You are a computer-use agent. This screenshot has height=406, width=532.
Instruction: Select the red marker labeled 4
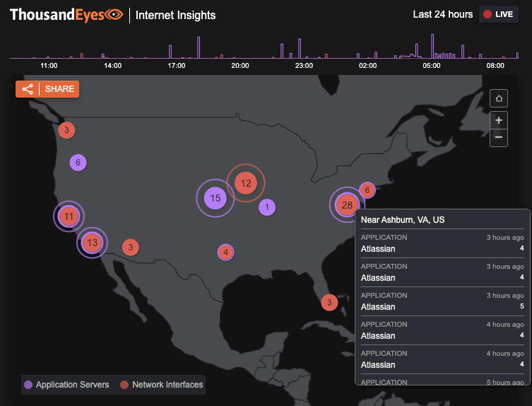(x=225, y=253)
